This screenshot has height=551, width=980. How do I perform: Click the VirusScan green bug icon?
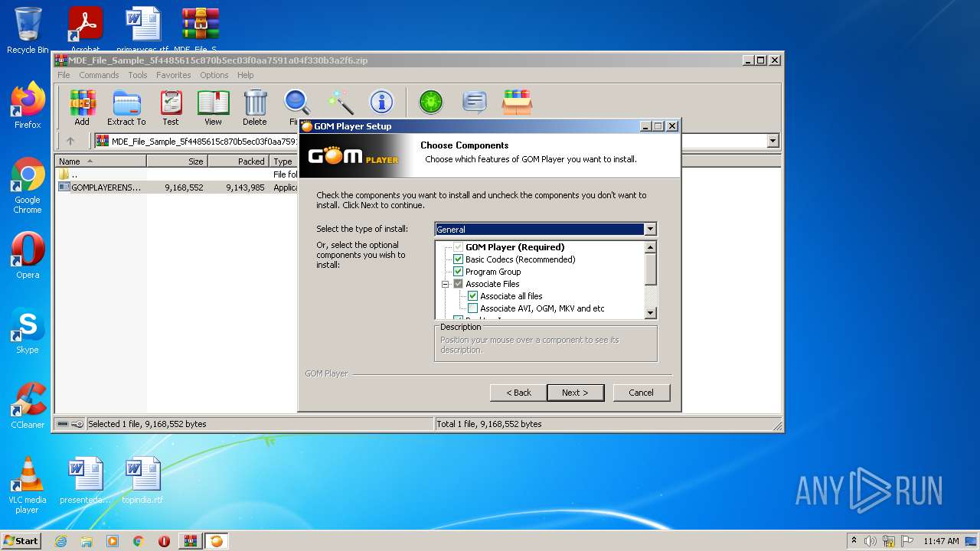point(431,103)
